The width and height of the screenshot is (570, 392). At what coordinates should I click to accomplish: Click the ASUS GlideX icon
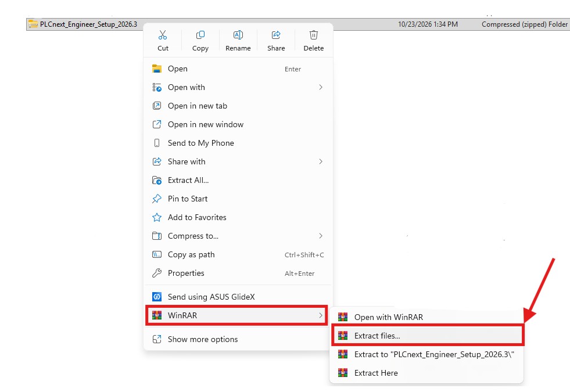click(x=157, y=297)
